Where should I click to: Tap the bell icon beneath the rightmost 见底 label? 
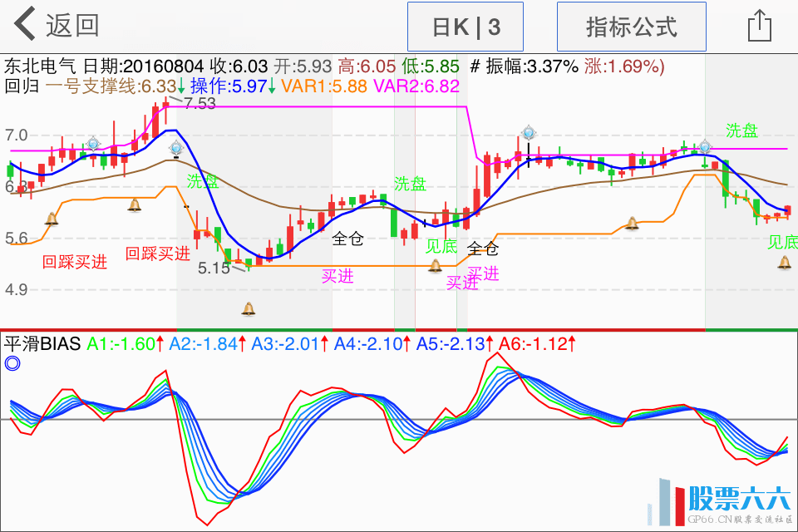pyautogui.click(x=784, y=264)
